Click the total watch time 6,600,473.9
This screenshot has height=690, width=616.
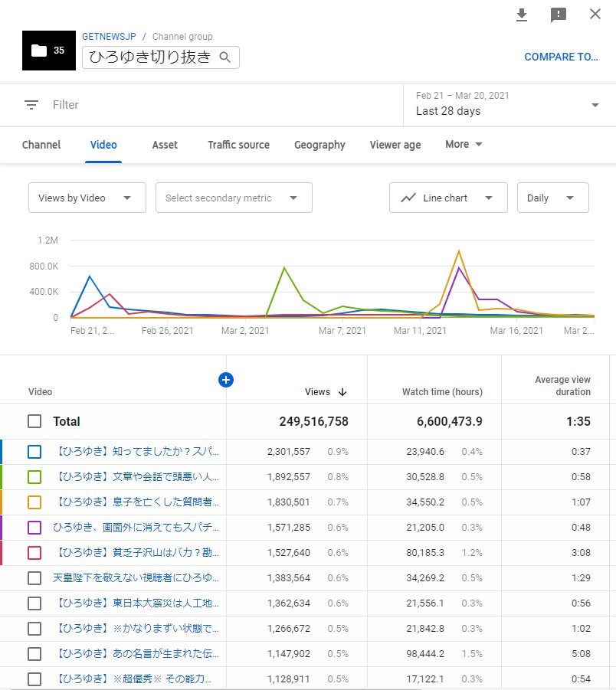(450, 421)
